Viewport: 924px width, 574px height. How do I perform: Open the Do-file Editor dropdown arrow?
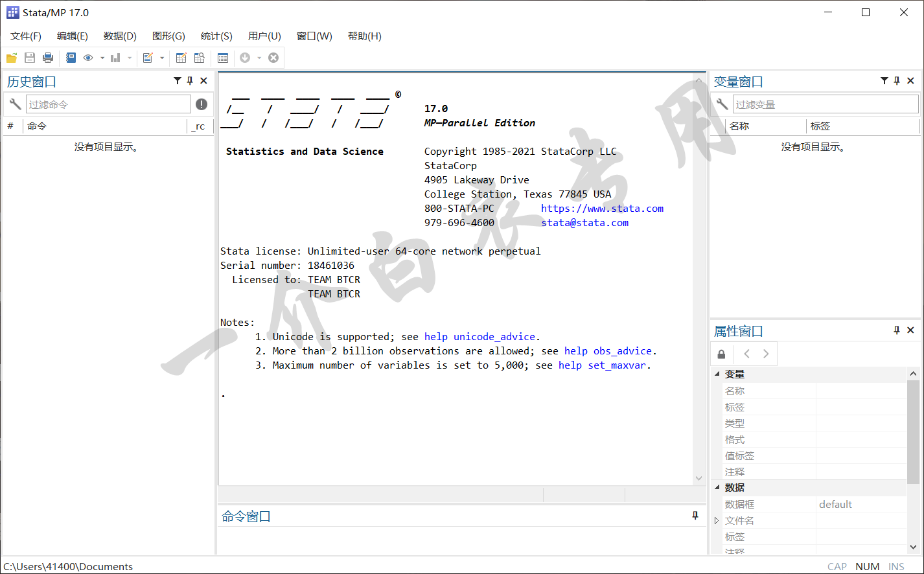[162, 58]
